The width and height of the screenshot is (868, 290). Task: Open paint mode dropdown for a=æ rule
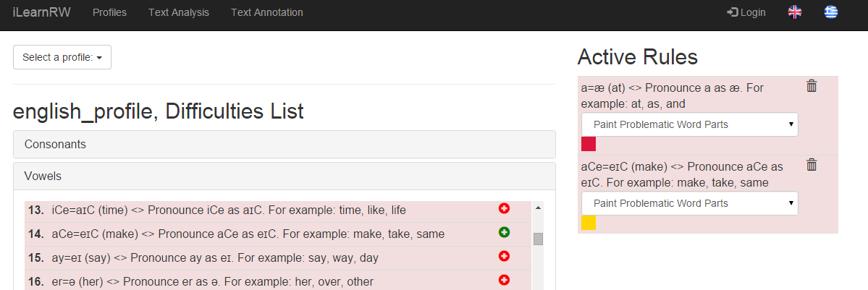click(x=690, y=124)
